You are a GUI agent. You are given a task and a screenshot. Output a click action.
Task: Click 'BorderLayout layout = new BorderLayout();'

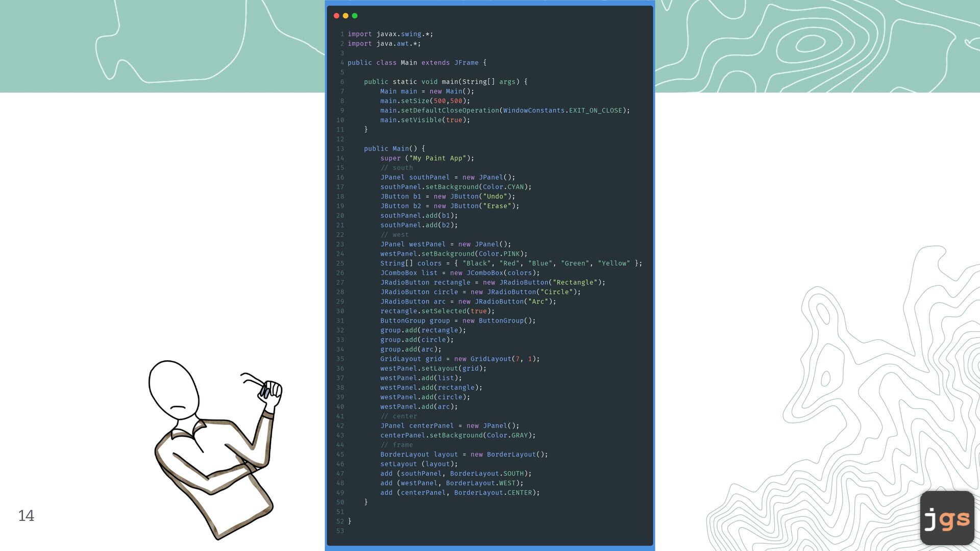pyautogui.click(x=464, y=455)
